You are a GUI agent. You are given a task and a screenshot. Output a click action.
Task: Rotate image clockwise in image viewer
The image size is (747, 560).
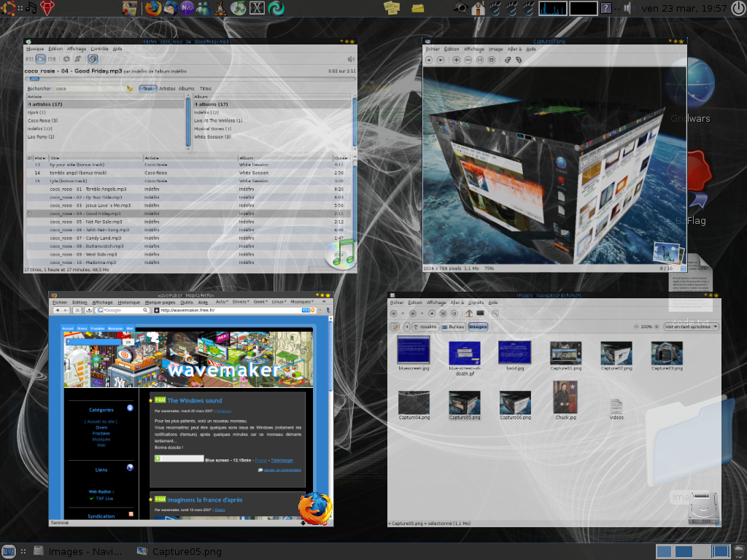point(519,60)
